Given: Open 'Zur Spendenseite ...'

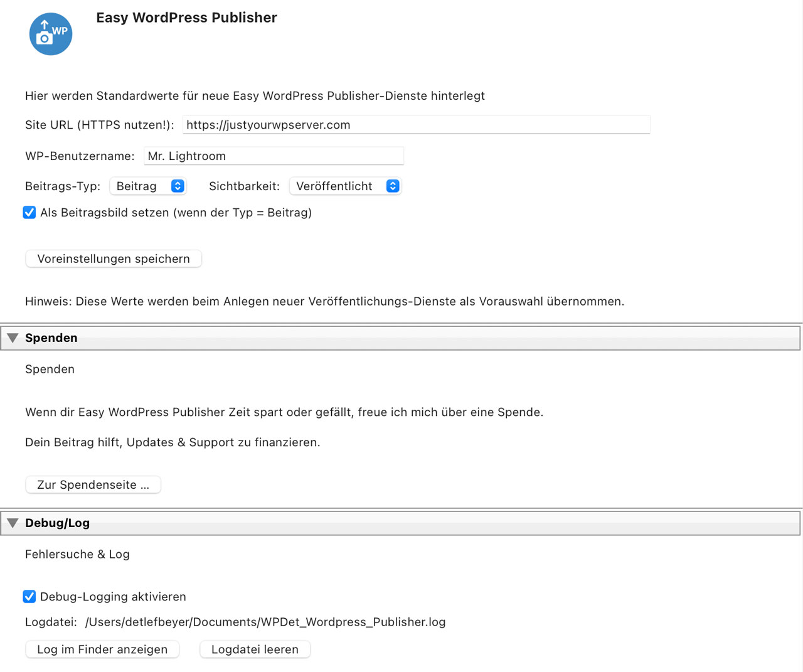Looking at the screenshot, I should point(93,484).
